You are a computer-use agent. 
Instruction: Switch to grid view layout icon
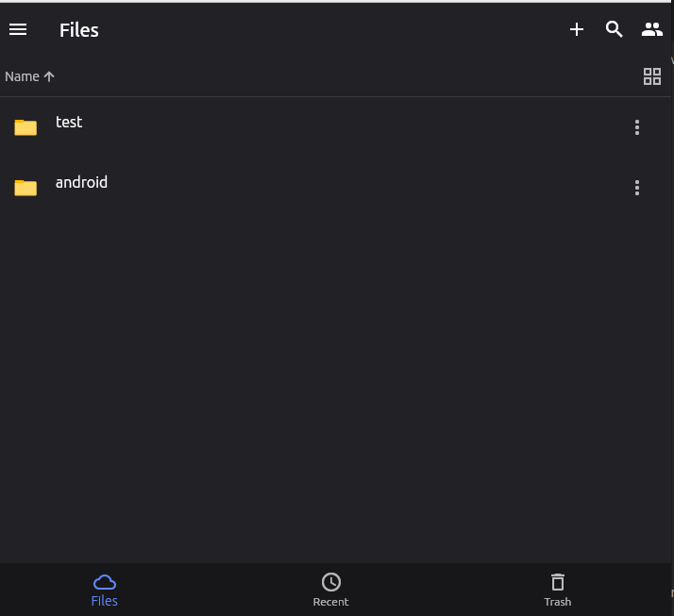(x=651, y=76)
